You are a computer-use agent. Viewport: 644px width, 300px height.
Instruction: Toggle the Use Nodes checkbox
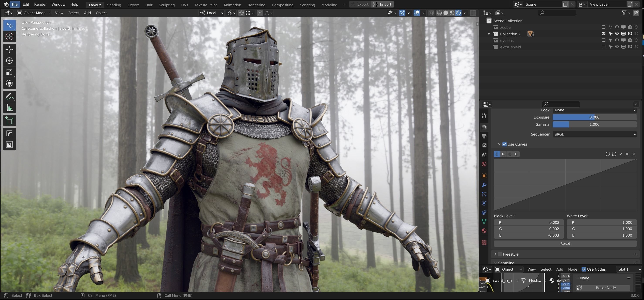tap(584, 269)
